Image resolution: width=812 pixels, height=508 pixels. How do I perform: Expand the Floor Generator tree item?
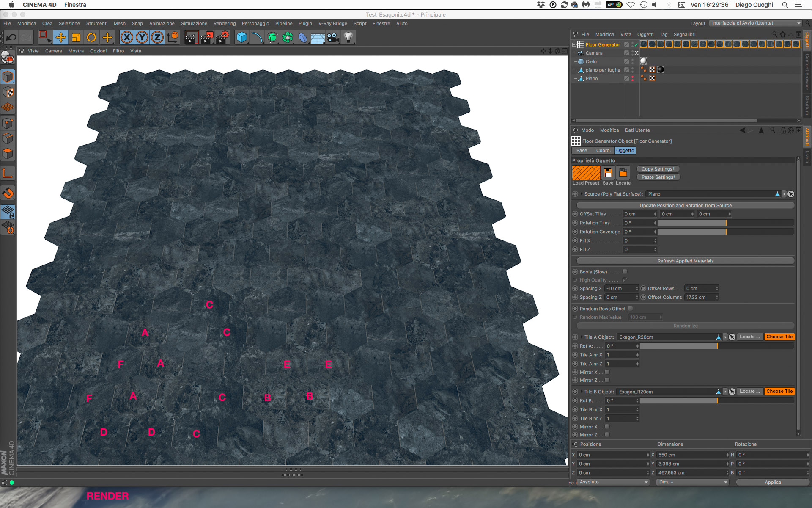click(574, 44)
